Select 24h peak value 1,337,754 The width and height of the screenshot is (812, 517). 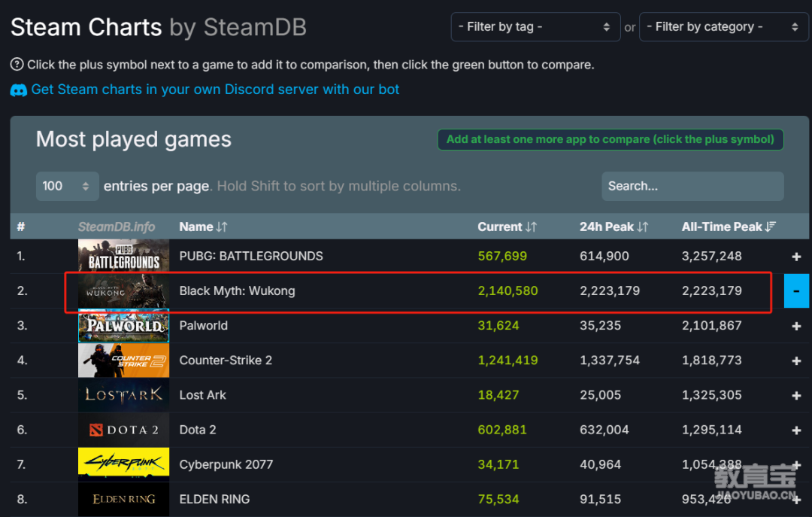[x=610, y=360]
